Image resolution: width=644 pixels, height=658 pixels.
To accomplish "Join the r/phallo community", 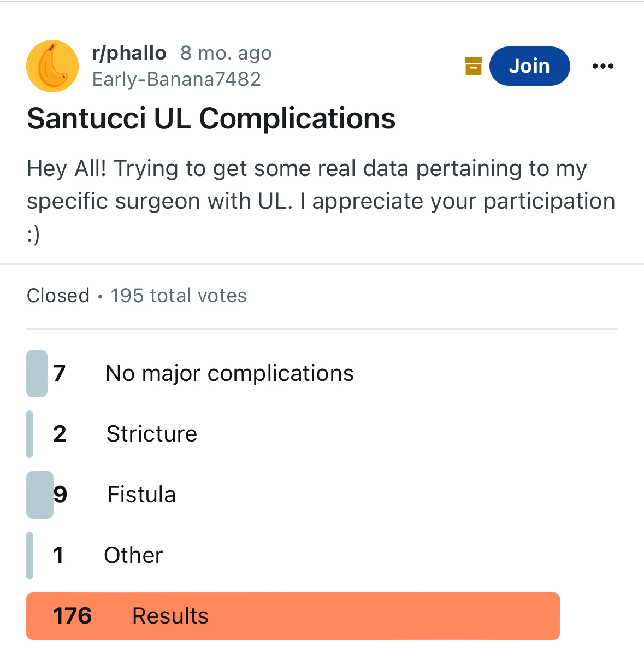I will [x=530, y=66].
